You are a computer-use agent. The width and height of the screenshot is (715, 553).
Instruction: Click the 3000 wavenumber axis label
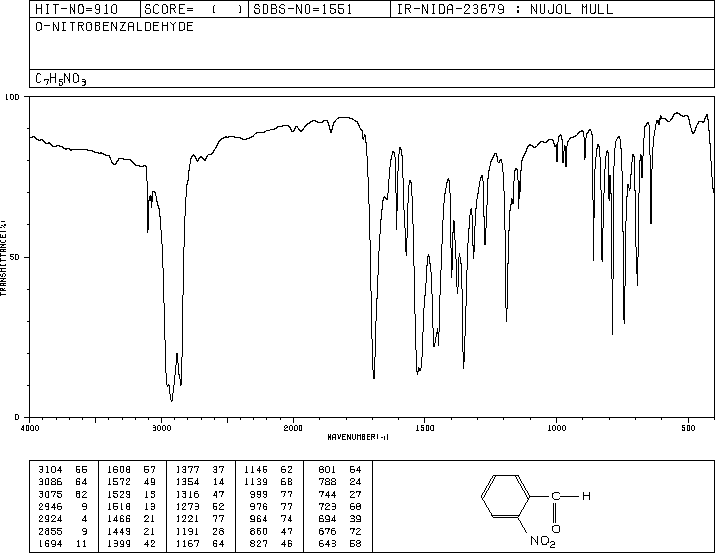(161, 428)
